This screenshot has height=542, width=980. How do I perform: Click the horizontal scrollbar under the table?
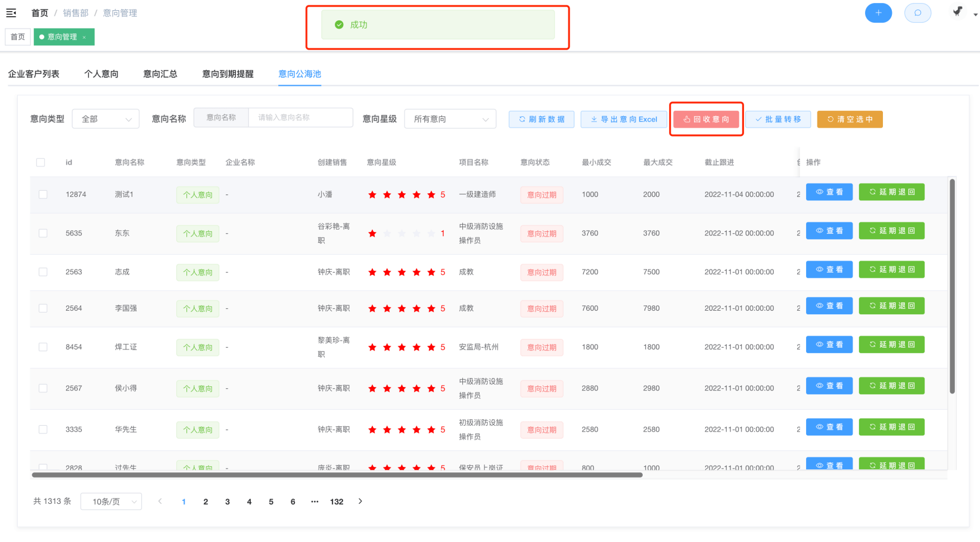click(x=337, y=475)
